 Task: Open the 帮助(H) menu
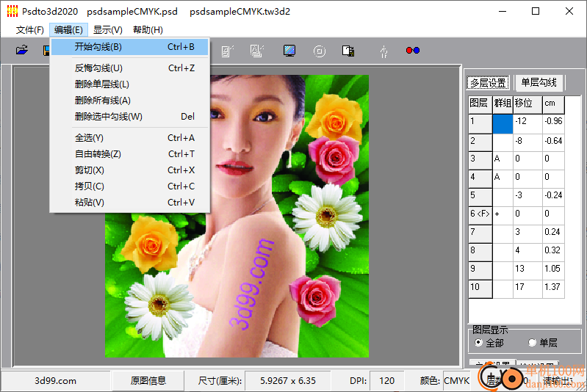148,30
